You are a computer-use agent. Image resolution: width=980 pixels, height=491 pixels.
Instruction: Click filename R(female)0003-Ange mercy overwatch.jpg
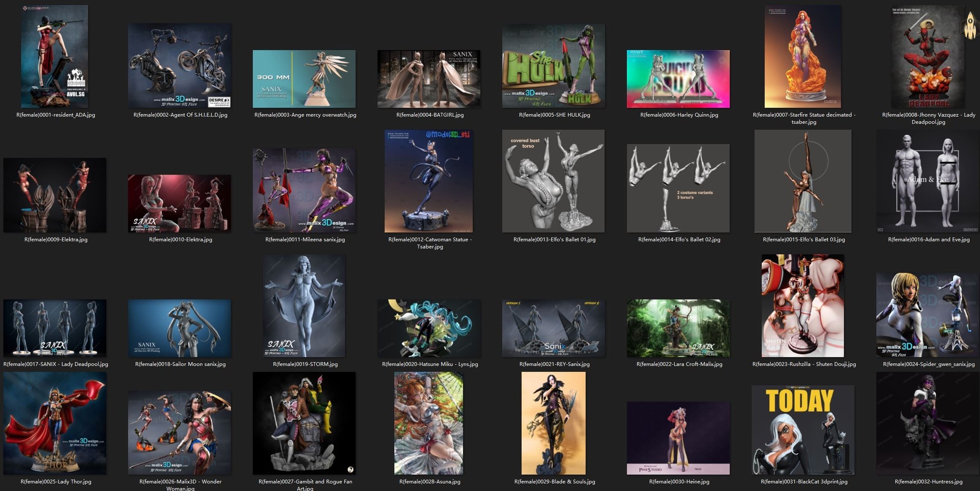305,115
